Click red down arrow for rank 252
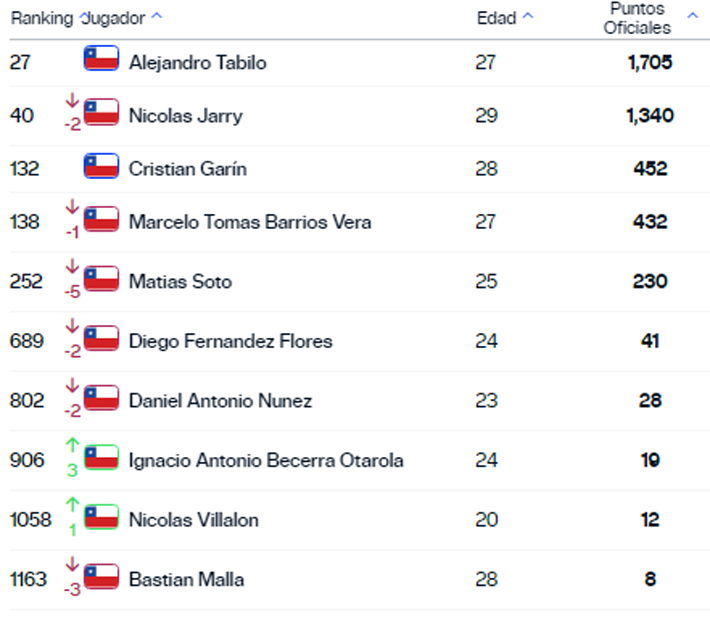 click(x=72, y=266)
